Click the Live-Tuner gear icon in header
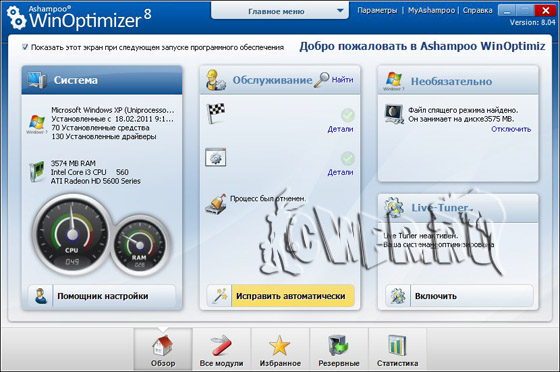Image resolution: width=560 pixels, height=372 pixels. [x=394, y=207]
